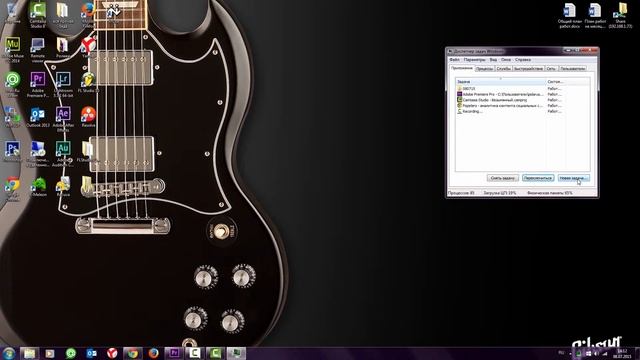The width and height of the screenshot is (640, 360).
Task: Open the Файл menu in Task Manager
Action: click(x=454, y=60)
